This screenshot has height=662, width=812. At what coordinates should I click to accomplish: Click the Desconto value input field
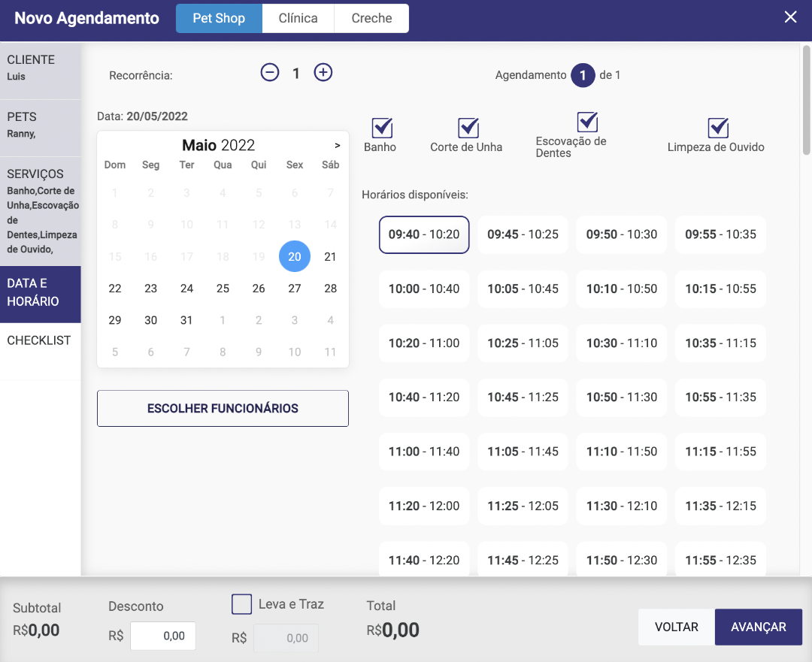(163, 636)
